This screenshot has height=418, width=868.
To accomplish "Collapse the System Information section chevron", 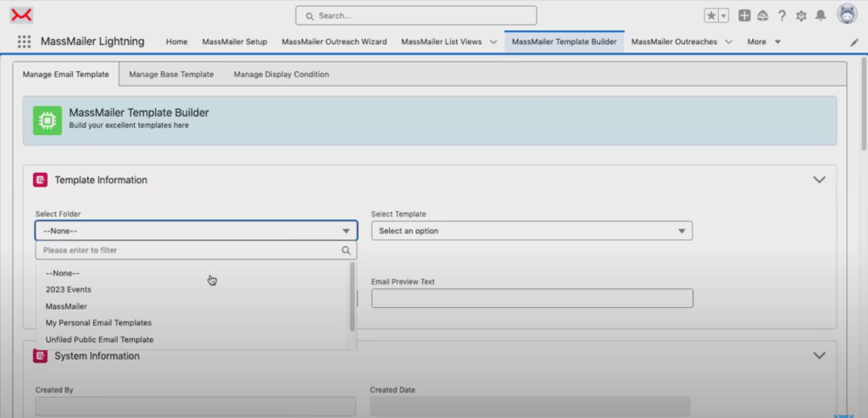I will coord(820,355).
